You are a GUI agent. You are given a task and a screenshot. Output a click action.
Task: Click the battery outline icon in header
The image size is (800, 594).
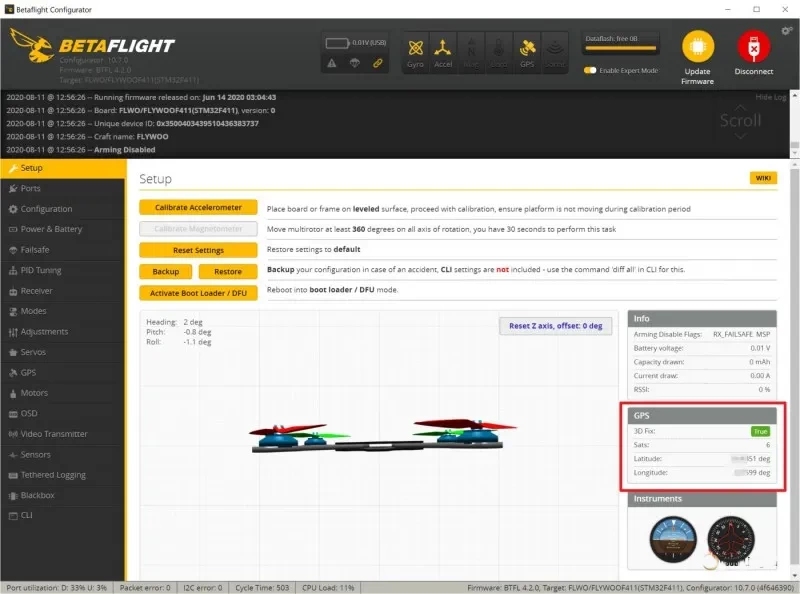coord(337,43)
